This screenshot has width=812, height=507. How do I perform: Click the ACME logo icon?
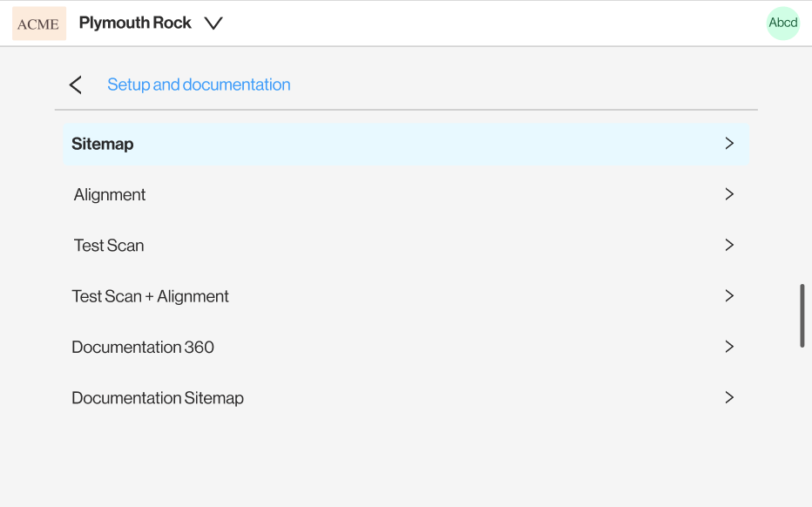click(39, 24)
